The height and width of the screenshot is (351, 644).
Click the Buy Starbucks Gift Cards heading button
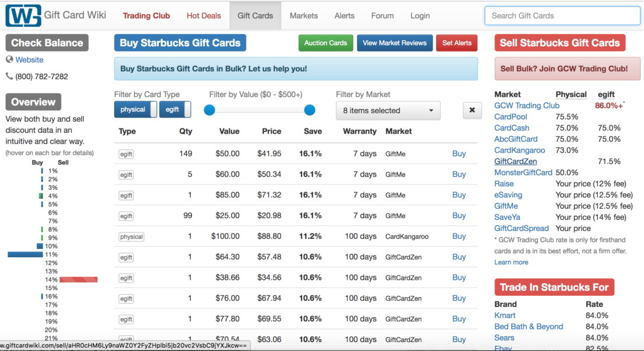pos(180,43)
